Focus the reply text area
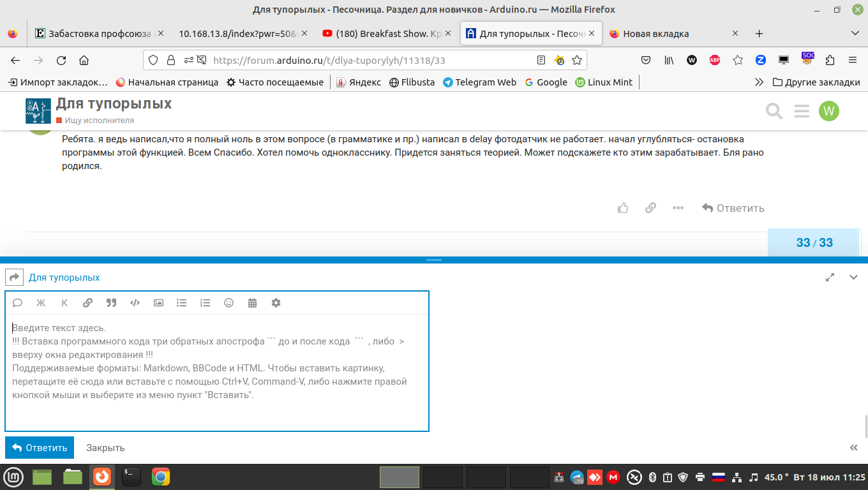This screenshot has height=490, width=868. (x=217, y=372)
